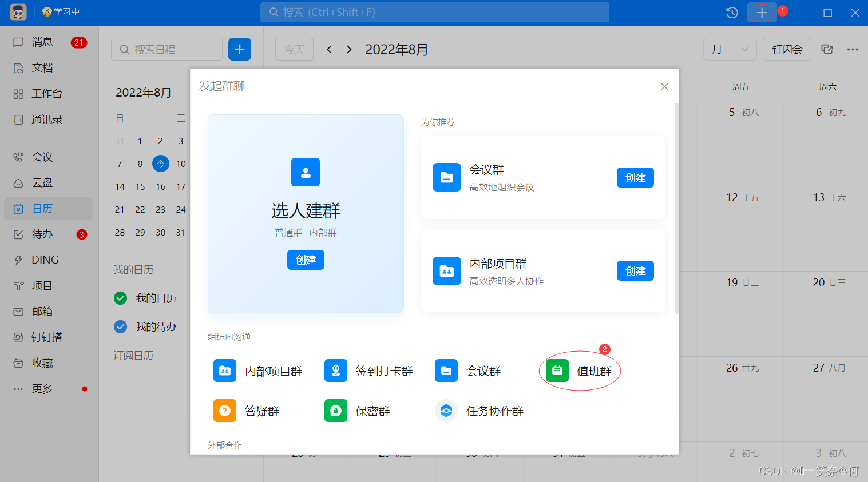Click the global search bar at top
Viewport: 868px width, 482px height.
435,12
